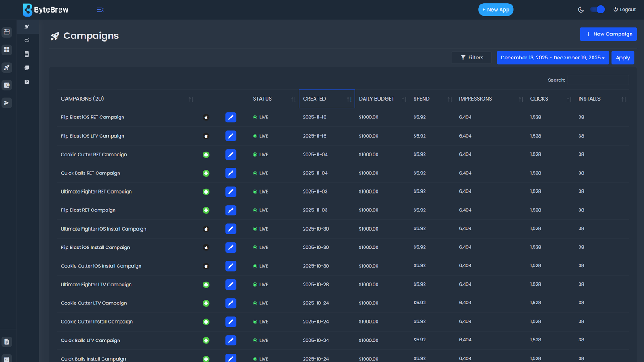Click the paper plane icon in sidebar
The width and height of the screenshot is (644, 362).
[7, 103]
